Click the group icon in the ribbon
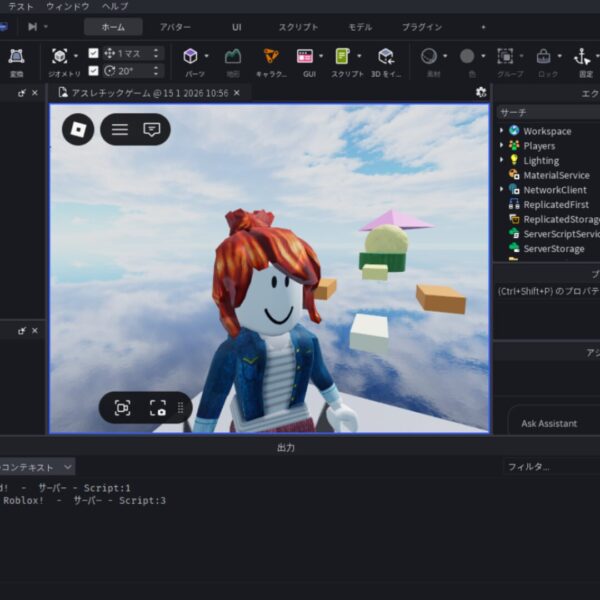600x600 pixels. (x=505, y=56)
